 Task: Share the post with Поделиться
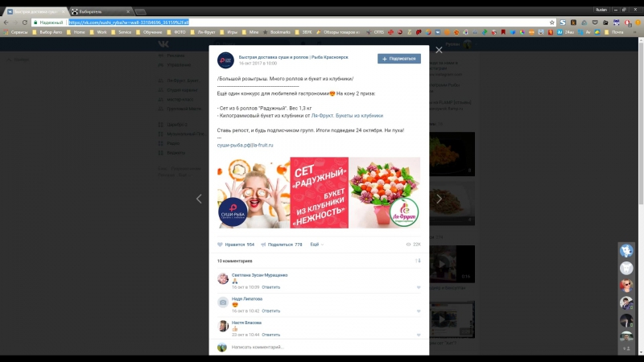point(281,245)
